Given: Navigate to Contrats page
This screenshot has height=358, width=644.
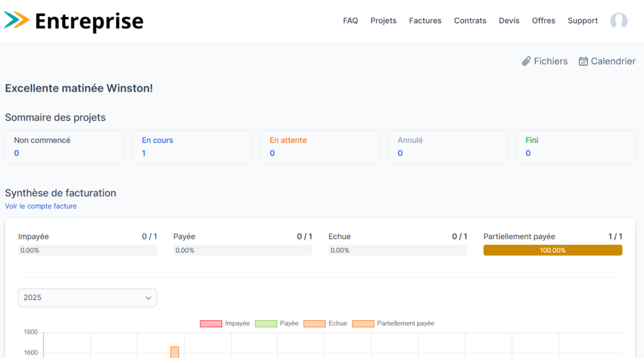Looking at the screenshot, I should click(470, 21).
